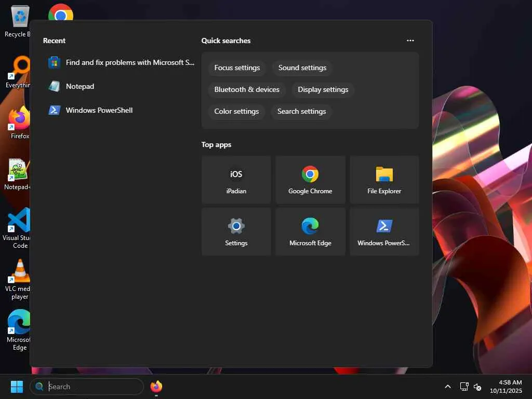Open Display settings quick search

pos(323,89)
